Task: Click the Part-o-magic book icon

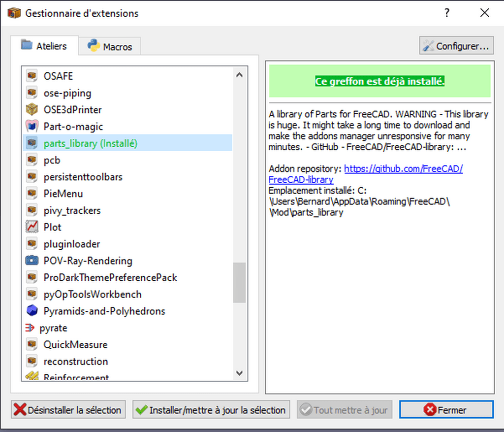Action: coord(32,127)
